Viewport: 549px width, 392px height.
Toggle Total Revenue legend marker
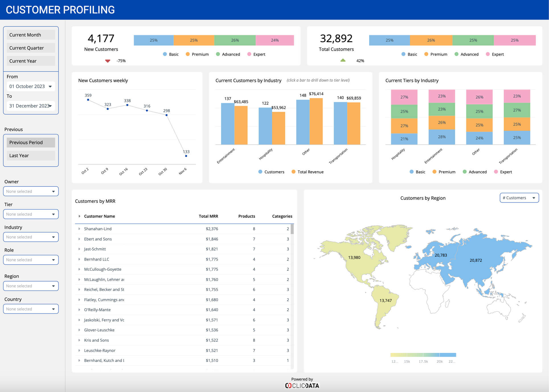(293, 172)
